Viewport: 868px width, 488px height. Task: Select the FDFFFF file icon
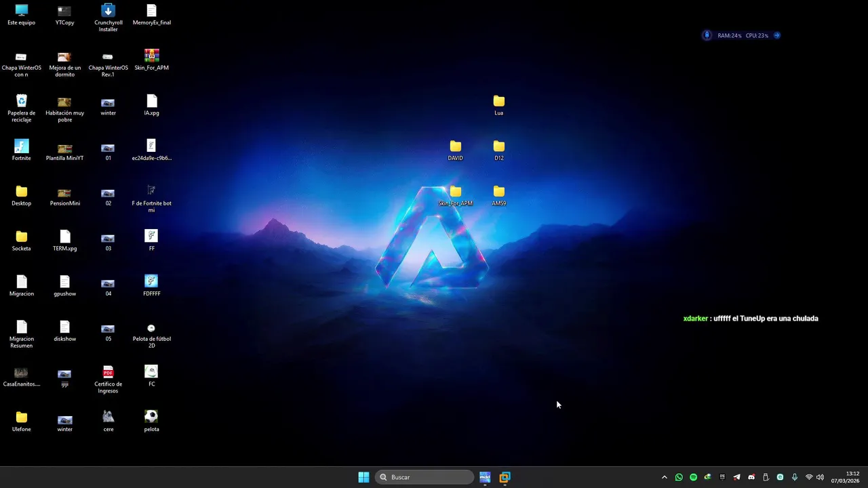coord(151,286)
